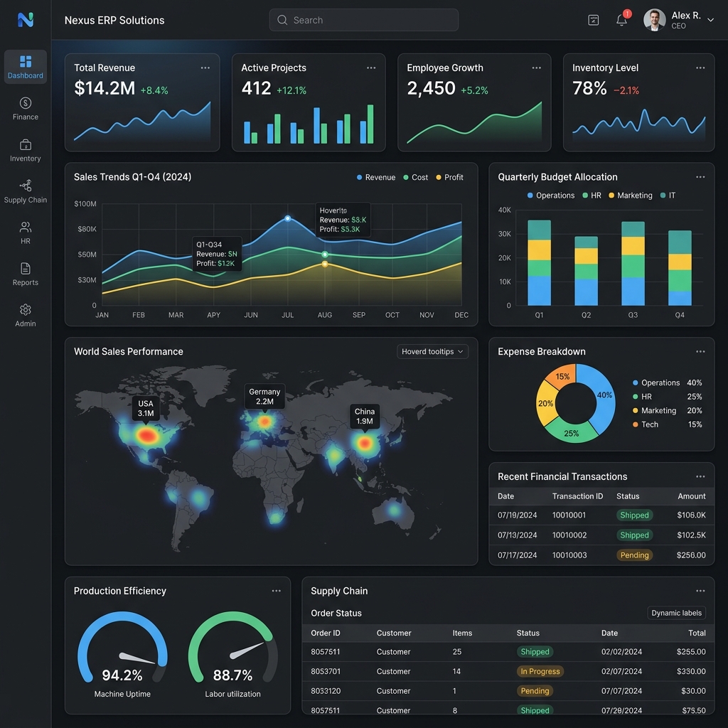Click the Nexus logo icon
The width and height of the screenshot is (728, 728).
click(x=26, y=19)
